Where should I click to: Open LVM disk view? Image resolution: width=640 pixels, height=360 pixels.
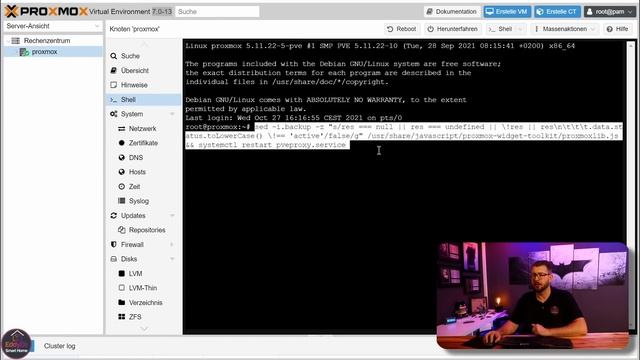[x=136, y=273]
